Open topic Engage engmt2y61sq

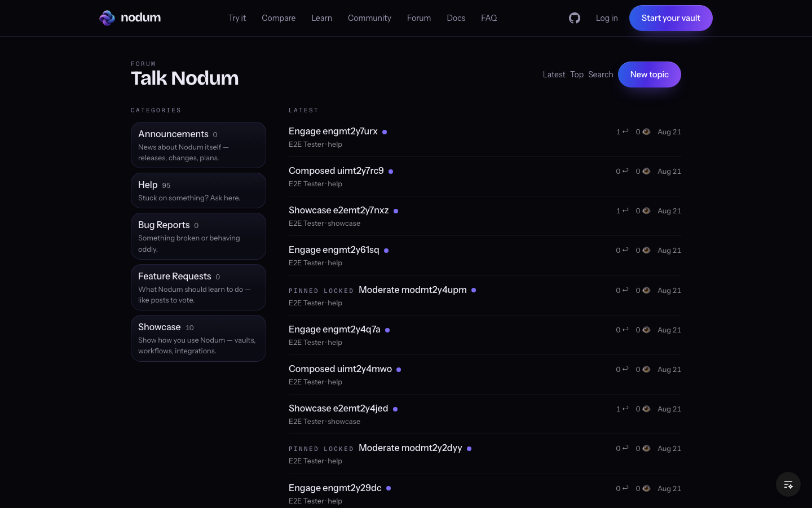pyautogui.click(x=334, y=249)
